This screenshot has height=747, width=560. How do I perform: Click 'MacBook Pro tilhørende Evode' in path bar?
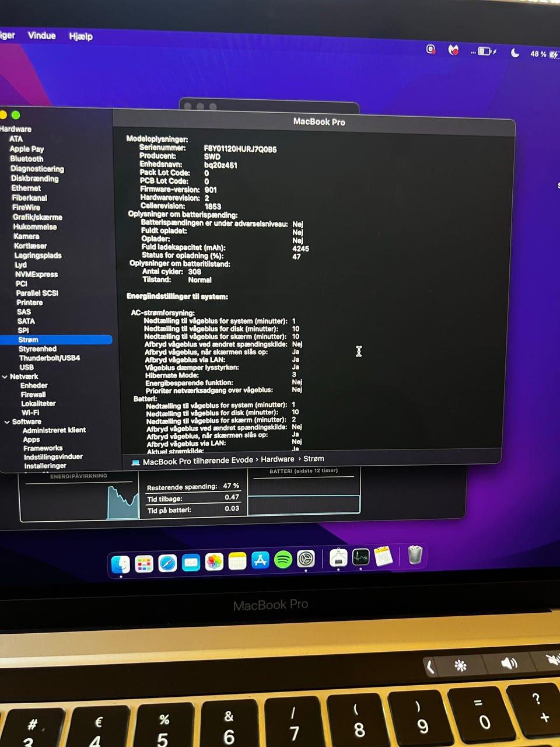click(198, 460)
